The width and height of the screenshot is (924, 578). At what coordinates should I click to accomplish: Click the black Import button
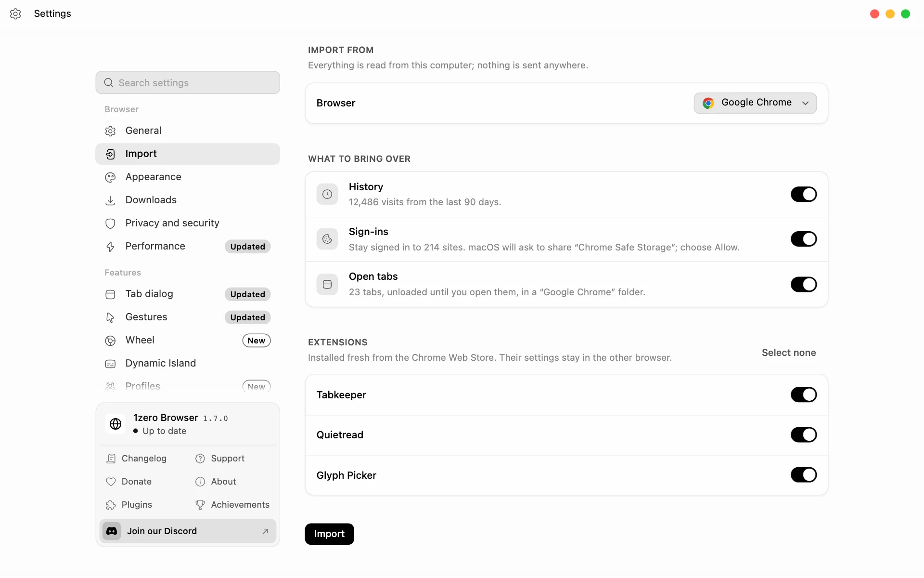pyautogui.click(x=329, y=534)
